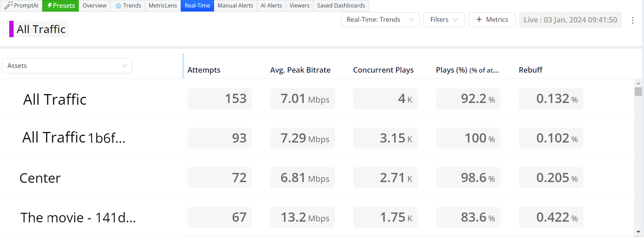Open the AI Alerts tab
The height and width of the screenshot is (237, 644).
[271, 6]
